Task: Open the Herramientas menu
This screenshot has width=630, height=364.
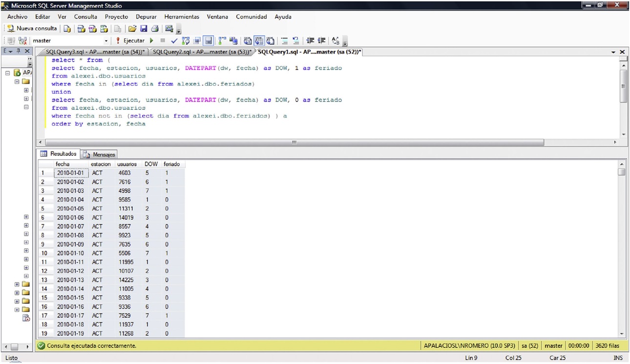Action: point(182,17)
